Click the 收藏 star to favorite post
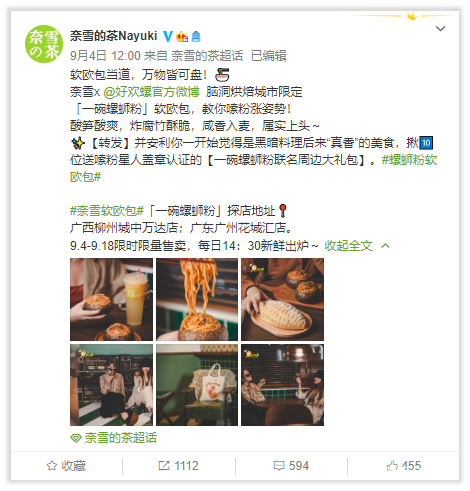Viewport: 470px width, 491px height. point(66,466)
